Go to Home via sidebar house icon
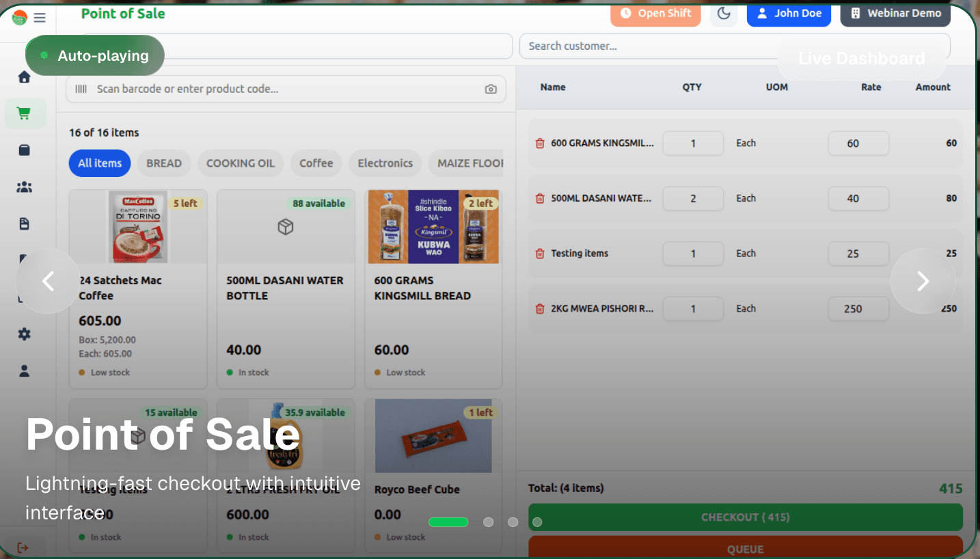 point(25,77)
